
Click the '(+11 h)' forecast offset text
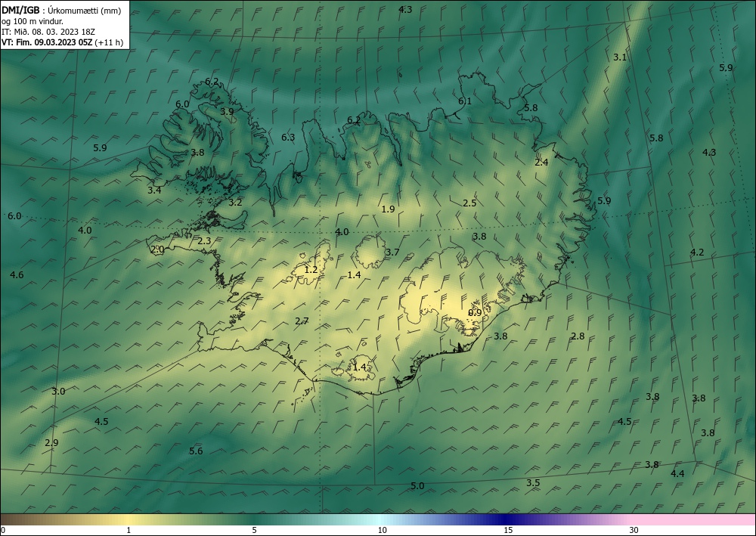[x=108, y=42]
